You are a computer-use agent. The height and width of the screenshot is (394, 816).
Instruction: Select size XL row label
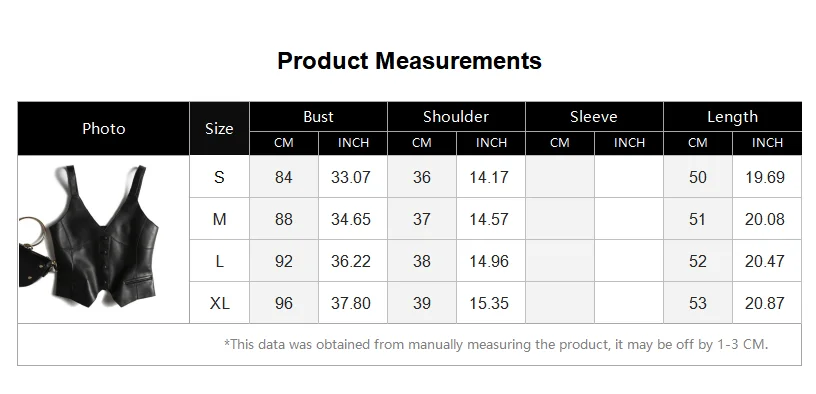pyautogui.click(x=219, y=303)
